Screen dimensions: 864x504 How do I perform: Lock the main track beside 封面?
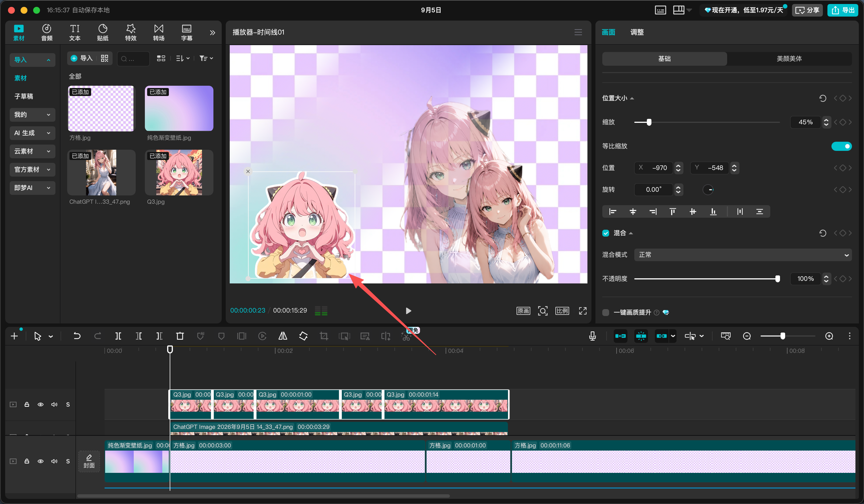coord(27,461)
